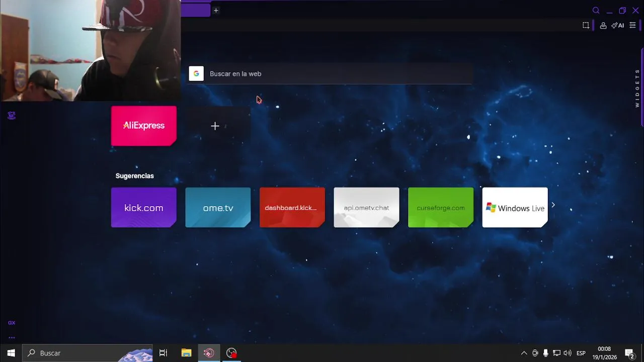Open the ome.tv suggestion tile
This screenshot has height=362, width=644.
[218, 208]
